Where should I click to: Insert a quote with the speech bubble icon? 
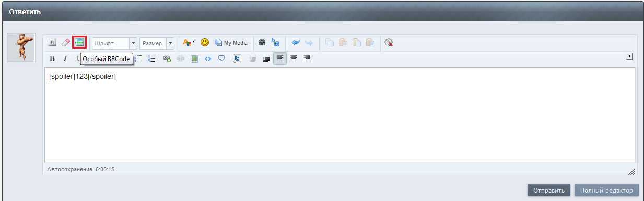[x=221, y=58]
